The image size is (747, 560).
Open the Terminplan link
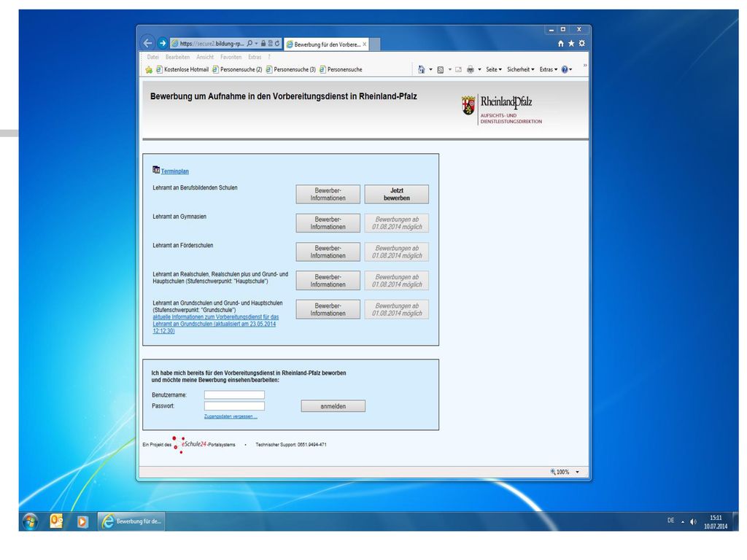pyautogui.click(x=175, y=171)
